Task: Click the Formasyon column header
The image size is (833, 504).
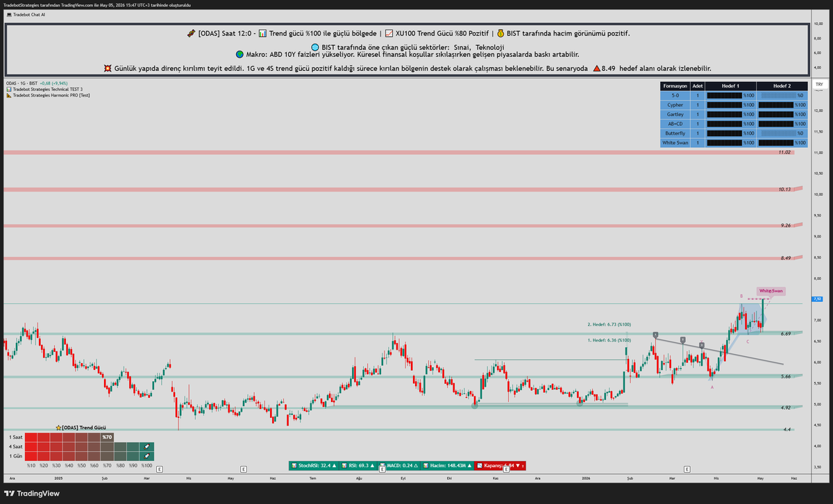Action: point(675,85)
